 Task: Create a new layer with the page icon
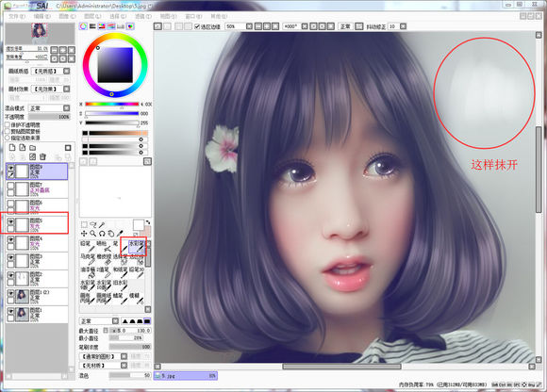click(x=12, y=147)
